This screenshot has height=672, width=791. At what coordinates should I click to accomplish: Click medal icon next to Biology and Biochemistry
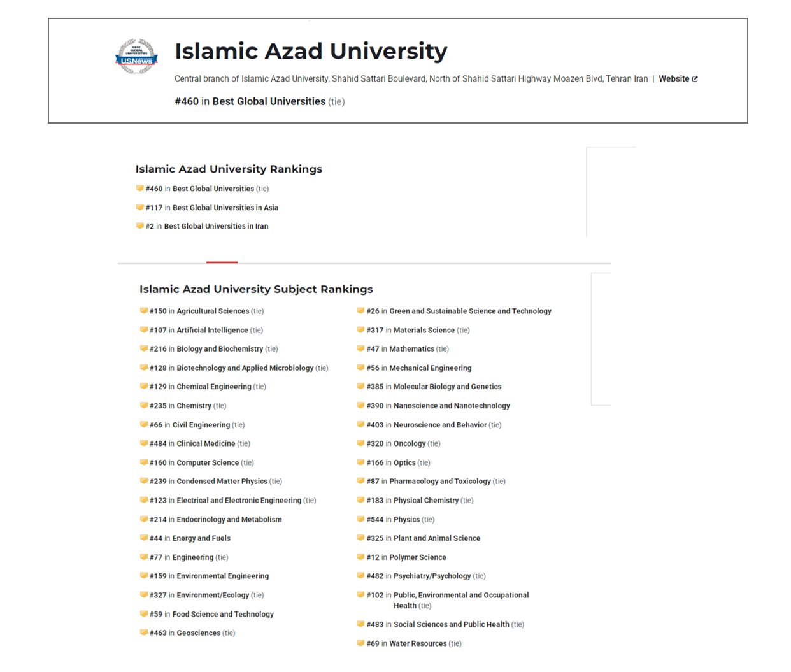144,348
